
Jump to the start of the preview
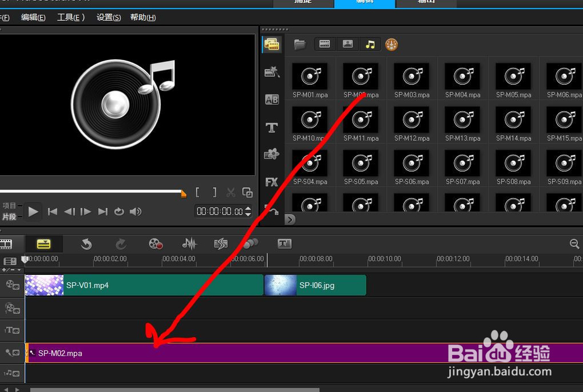tap(52, 212)
